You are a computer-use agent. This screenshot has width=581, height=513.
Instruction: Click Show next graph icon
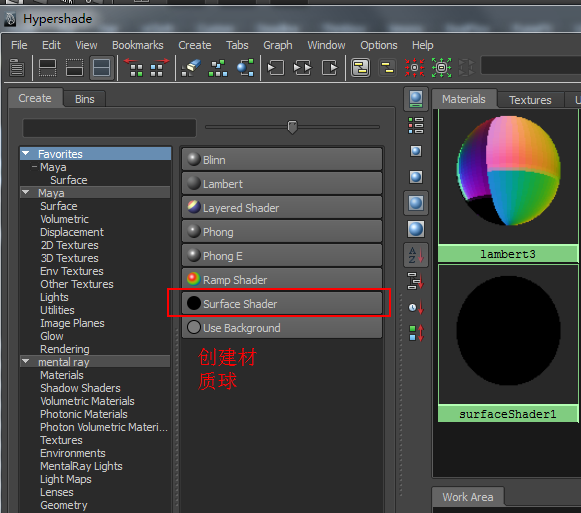pos(159,68)
